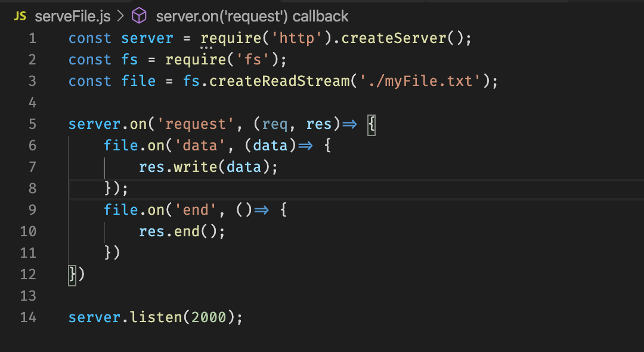
Task: Click line number 4 in gutter
Action: pyautogui.click(x=32, y=102)
